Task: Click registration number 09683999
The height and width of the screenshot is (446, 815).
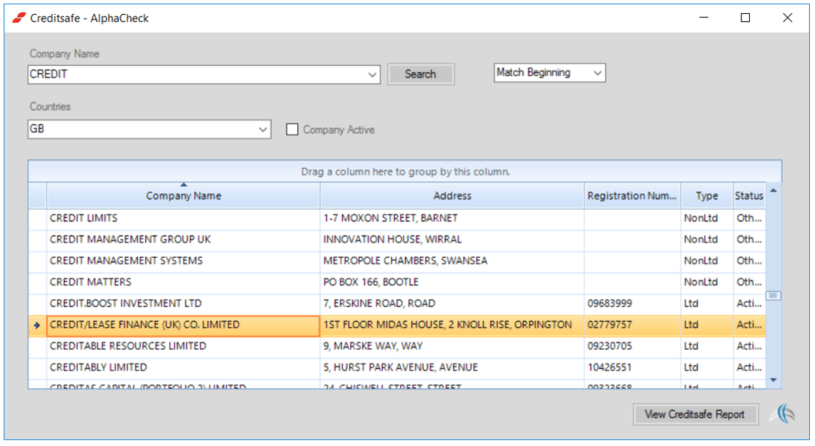Action: [x=610, y=304]
